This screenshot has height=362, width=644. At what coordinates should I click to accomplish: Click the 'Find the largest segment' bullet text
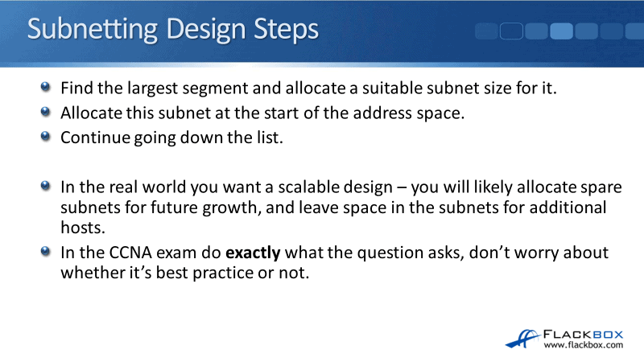(x=320, y=88)
